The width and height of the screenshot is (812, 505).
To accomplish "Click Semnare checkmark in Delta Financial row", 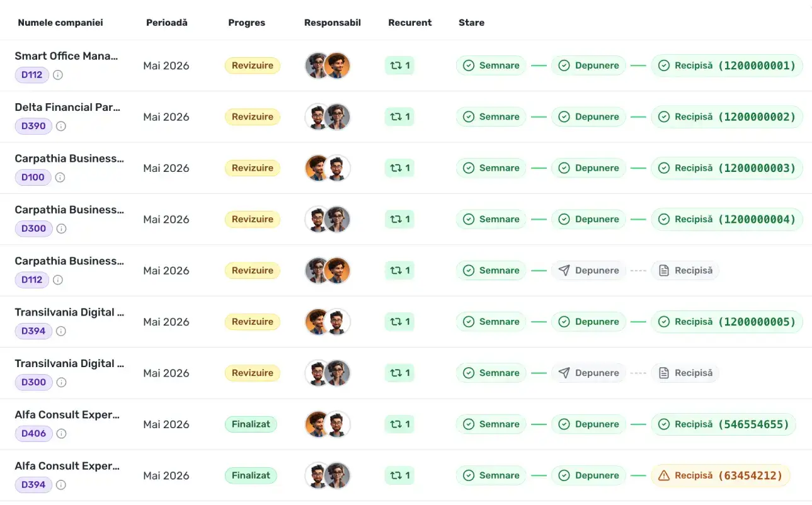I will [469, 117].
